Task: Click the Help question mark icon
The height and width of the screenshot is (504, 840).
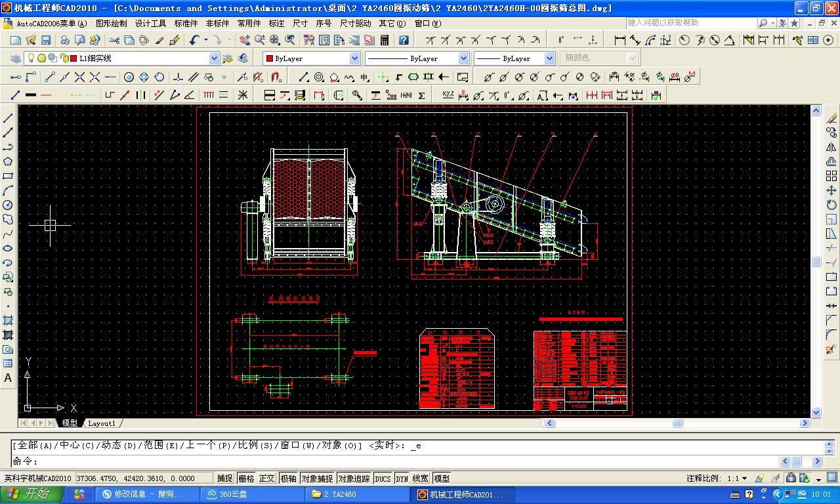Action: [x=404, y=40]
